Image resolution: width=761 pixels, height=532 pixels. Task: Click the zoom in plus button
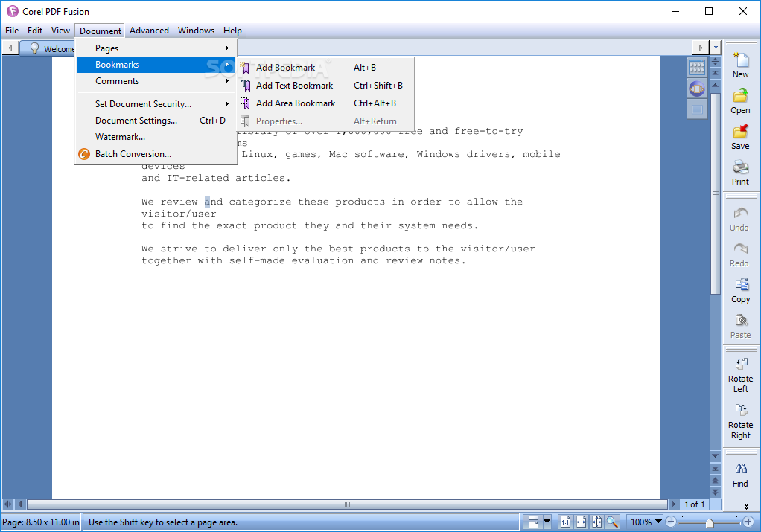(748, 522)
